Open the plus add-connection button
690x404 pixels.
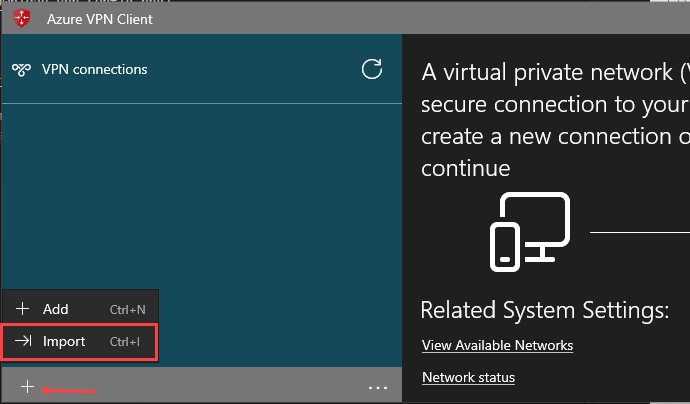(x=27, y=386)
